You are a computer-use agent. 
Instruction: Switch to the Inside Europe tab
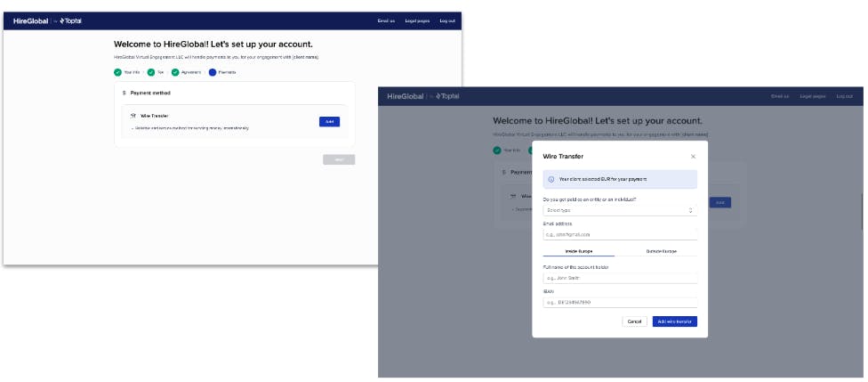coord(581,251)
